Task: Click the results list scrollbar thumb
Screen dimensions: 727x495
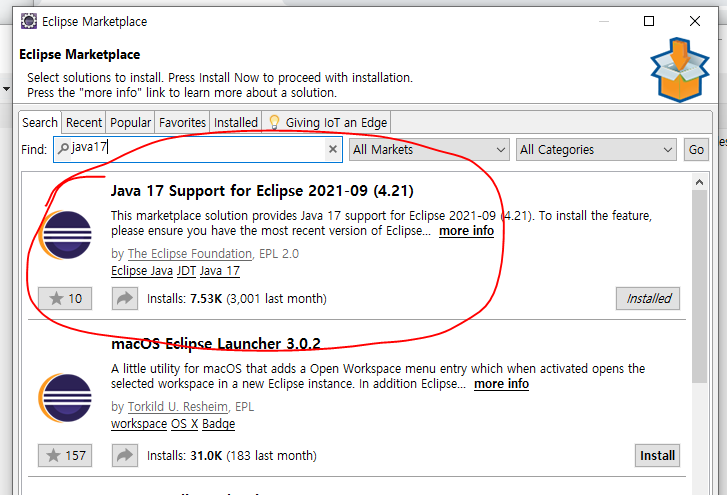Action: [x=699, y=286]
